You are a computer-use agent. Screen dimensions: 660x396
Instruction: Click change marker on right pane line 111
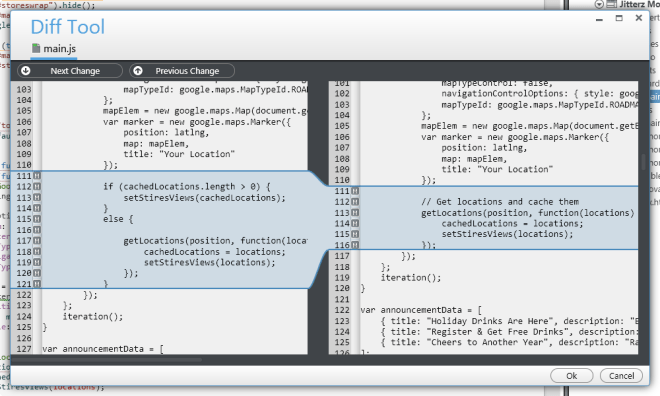point(355,191)
